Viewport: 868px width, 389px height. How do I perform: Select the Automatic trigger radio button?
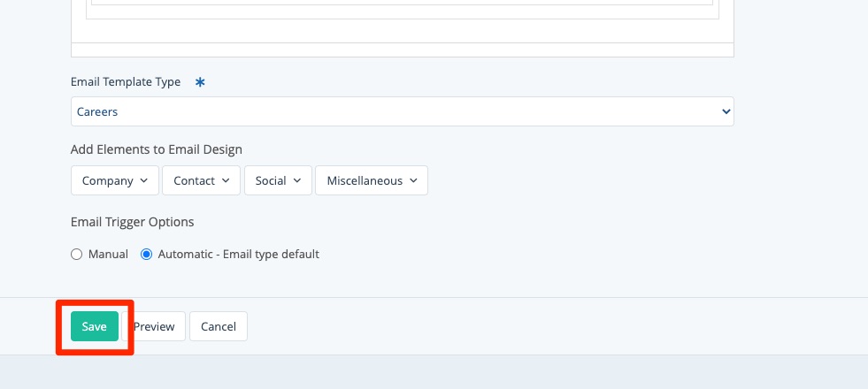pyautogui.click(x=147, y=255)
